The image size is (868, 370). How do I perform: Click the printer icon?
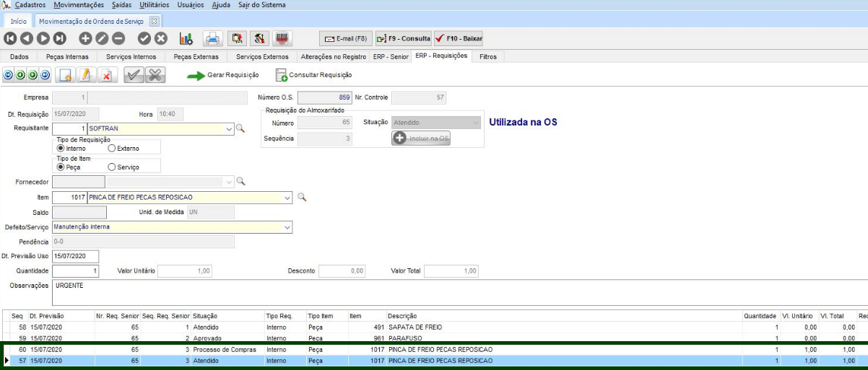point(213,38)
